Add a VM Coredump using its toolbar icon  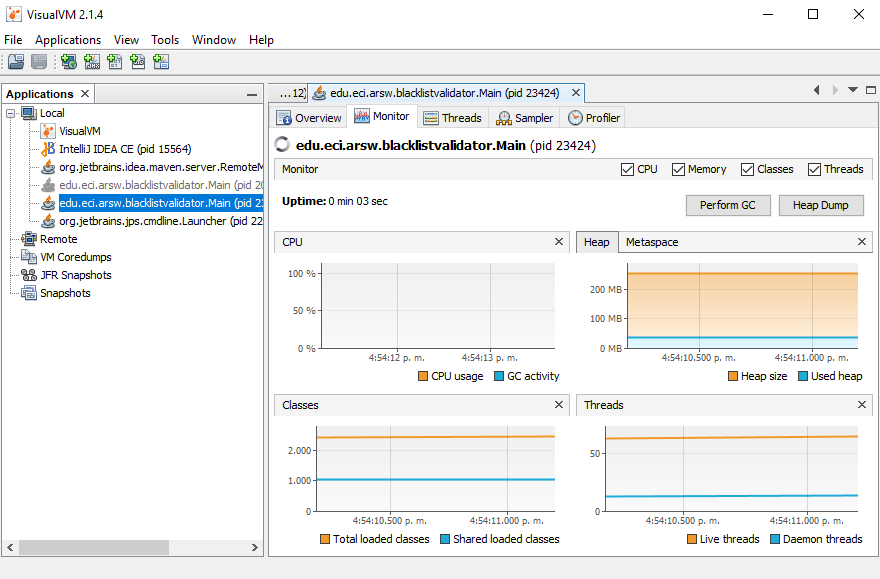point(115,61)
